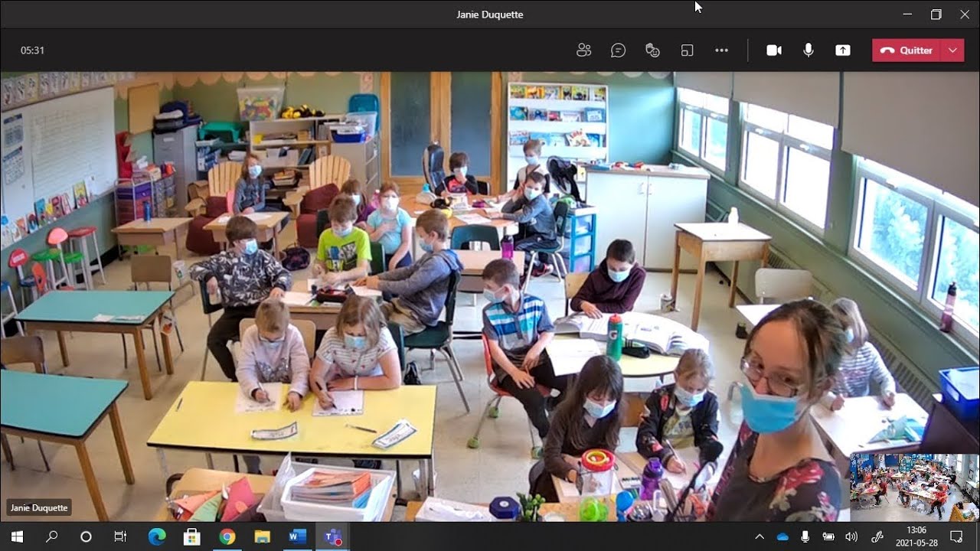The width and height of the screenshot is (980, 551).
Task: Select the main classroom video feed
Action: tap(490, 297)
